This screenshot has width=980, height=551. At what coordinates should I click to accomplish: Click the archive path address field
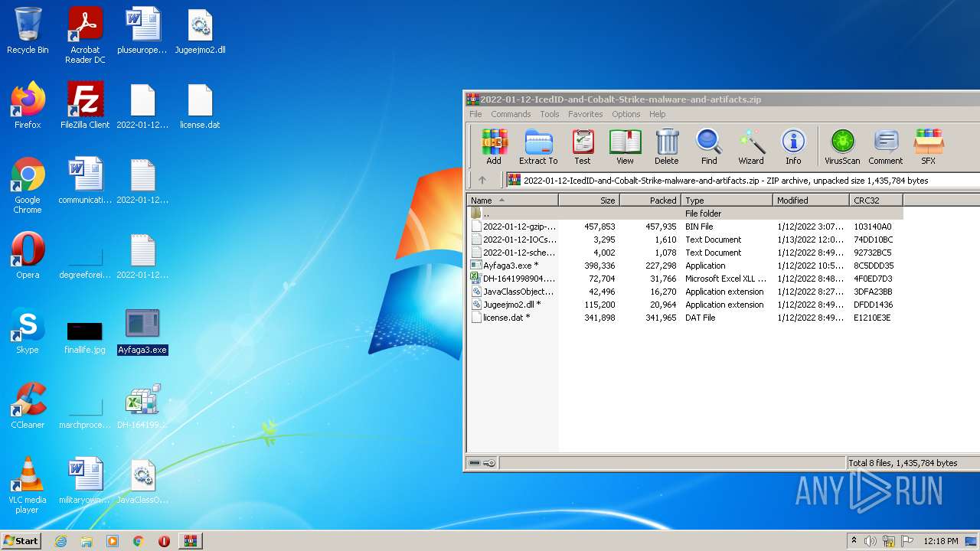coord(743,181)
